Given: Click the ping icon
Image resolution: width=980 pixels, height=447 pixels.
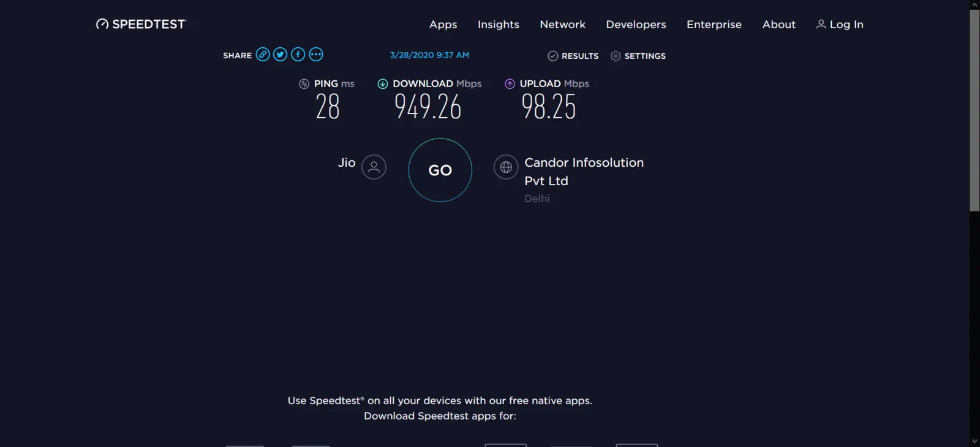Looking at the screenshot, I should [x=304, y=84].
